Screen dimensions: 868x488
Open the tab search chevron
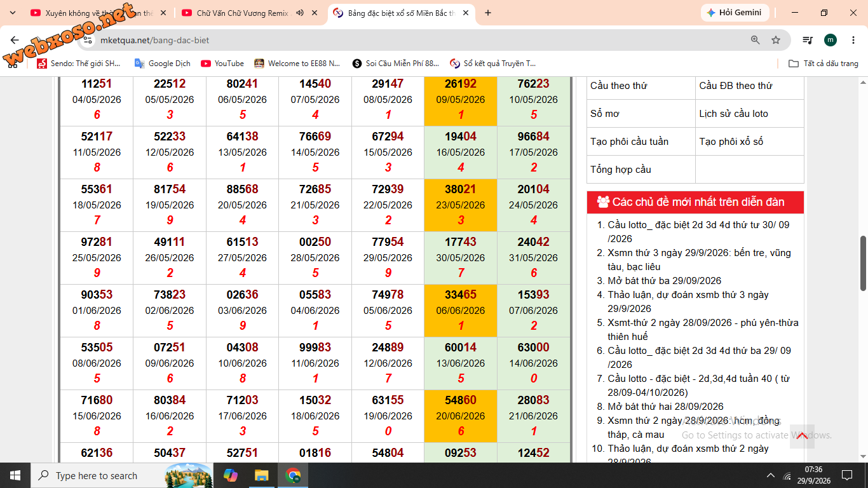pyautogui.click(x=13, y=13)
